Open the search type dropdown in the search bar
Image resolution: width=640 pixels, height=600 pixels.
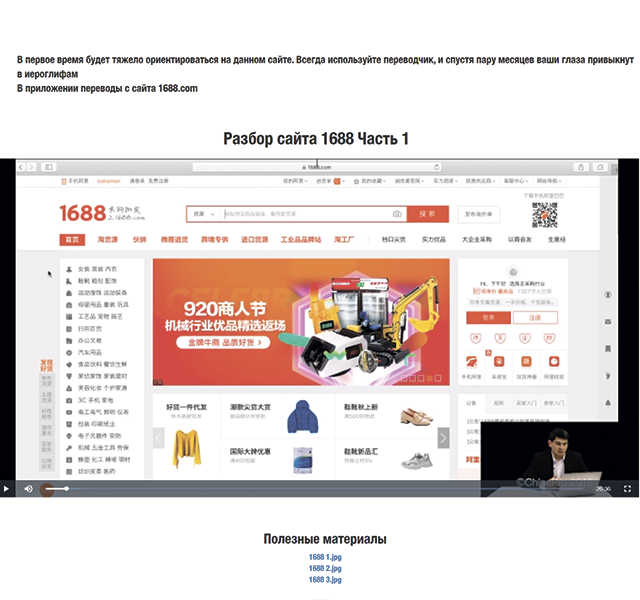(203, 214)
